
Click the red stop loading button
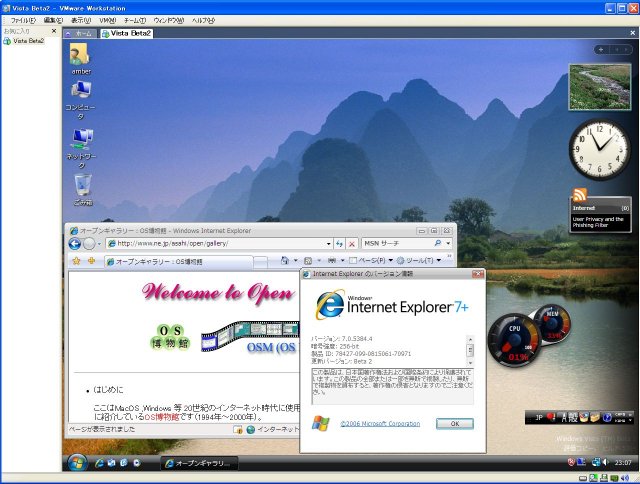(351, 244)
